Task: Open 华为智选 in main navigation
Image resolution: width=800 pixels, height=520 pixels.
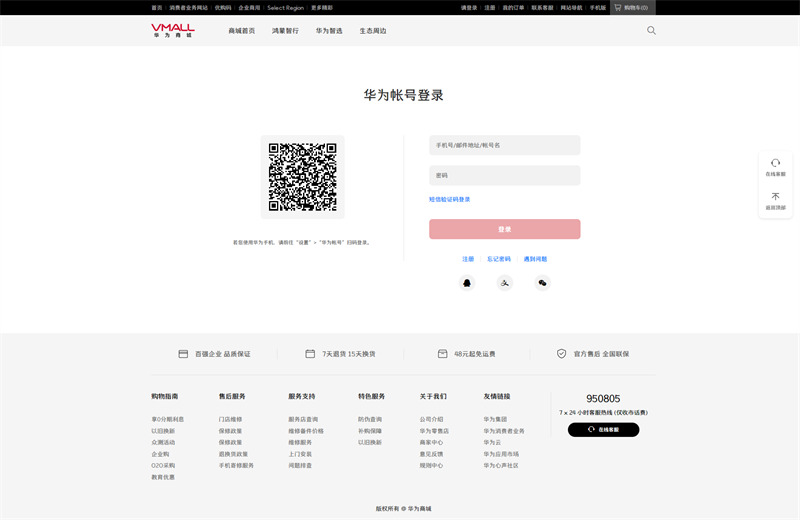Action: pos(329,31)
